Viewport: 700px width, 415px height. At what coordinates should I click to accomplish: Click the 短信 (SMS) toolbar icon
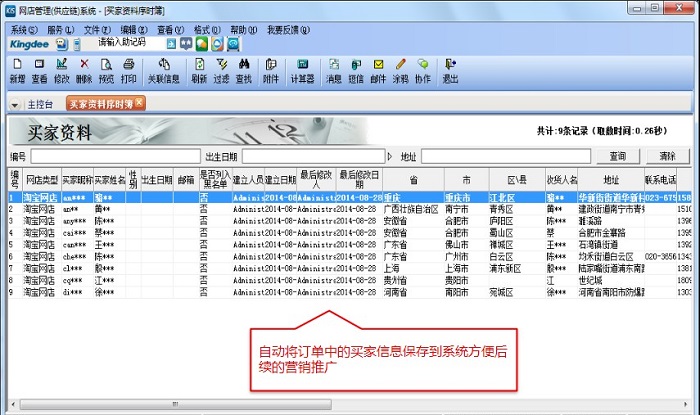[x=356, y=71]
